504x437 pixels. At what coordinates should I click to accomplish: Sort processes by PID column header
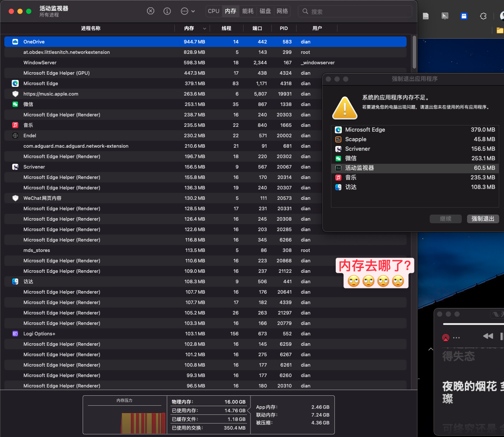coord(284,28)
